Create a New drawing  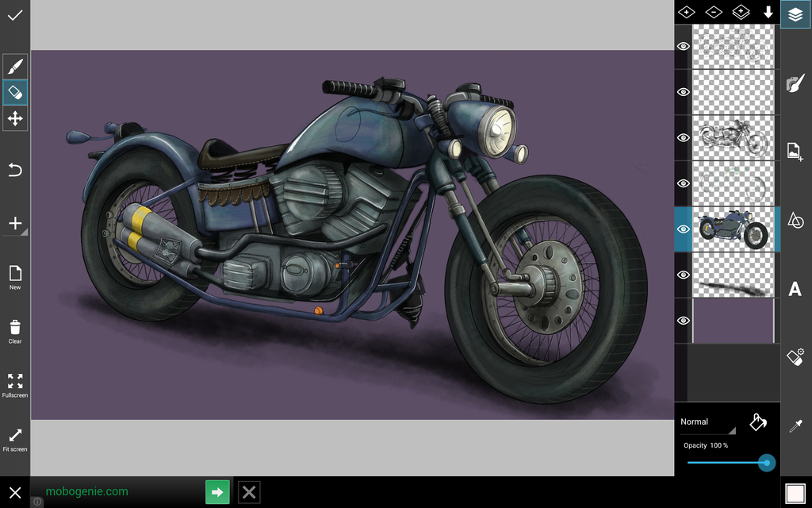pos(15,278)
